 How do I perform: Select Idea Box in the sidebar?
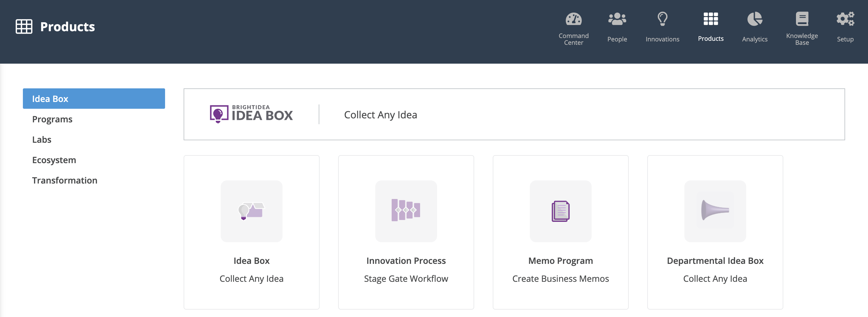point(94,99)
